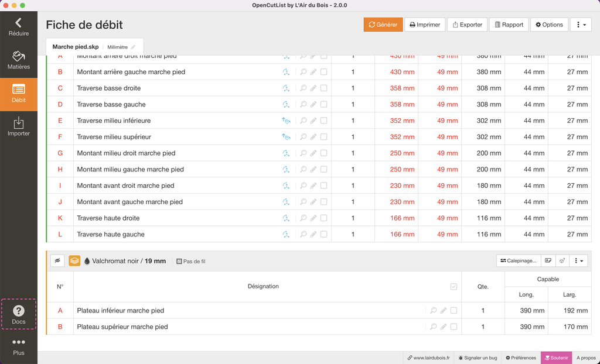Check Traverse basse gauche row checkbox
Viewport: 600px width, 364px height.
[323, 104]
